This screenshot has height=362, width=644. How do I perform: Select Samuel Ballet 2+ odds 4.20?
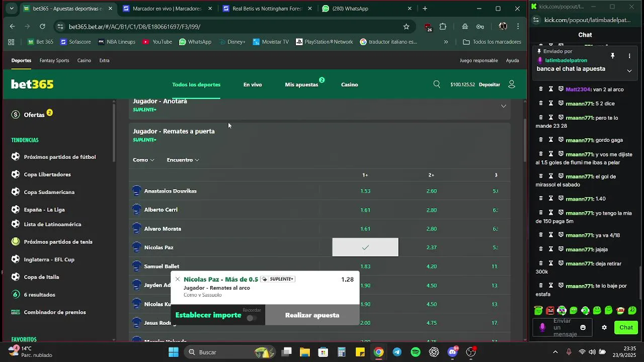pos(431,266)
